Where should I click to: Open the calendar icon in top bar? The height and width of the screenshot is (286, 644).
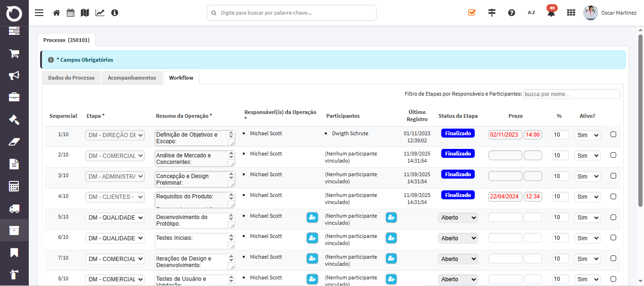[x=70, y=13]
